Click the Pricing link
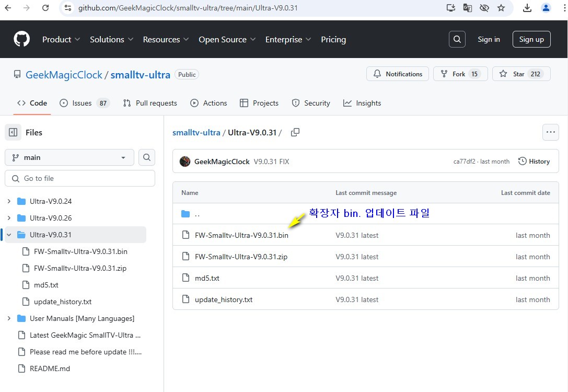The image size is (568, 392). (x=333, y=39)
